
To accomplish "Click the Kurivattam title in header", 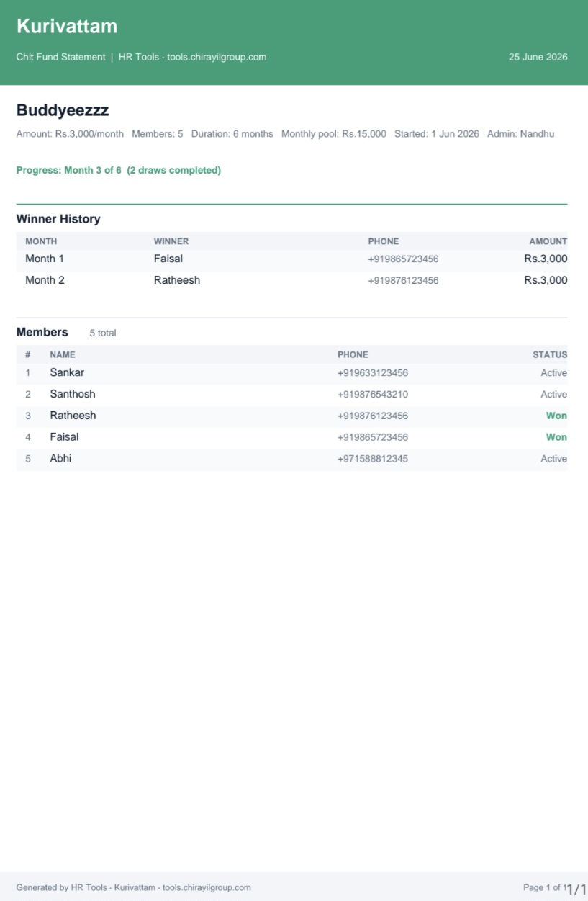I will coord(67,27).
